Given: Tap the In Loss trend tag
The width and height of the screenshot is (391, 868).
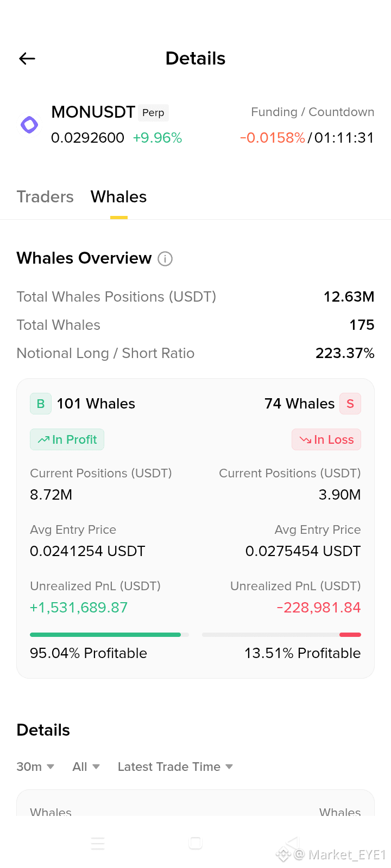Looking at the screenshot, I should click(326, 439).
